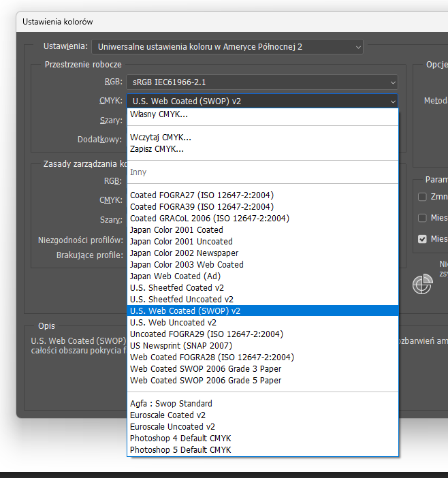
Task: Select Photoshop 5 Default CMYK
Action: [263, 450]
